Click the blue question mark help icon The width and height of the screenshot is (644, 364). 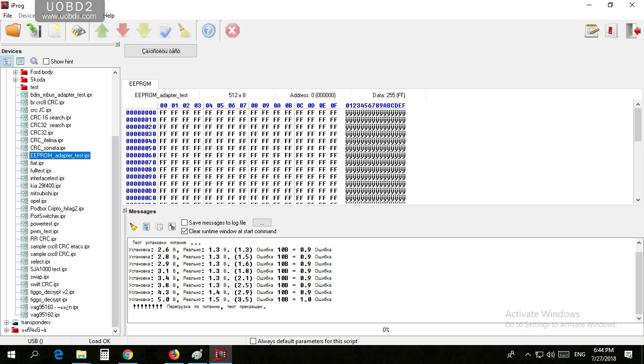click(x=208, y=31)
